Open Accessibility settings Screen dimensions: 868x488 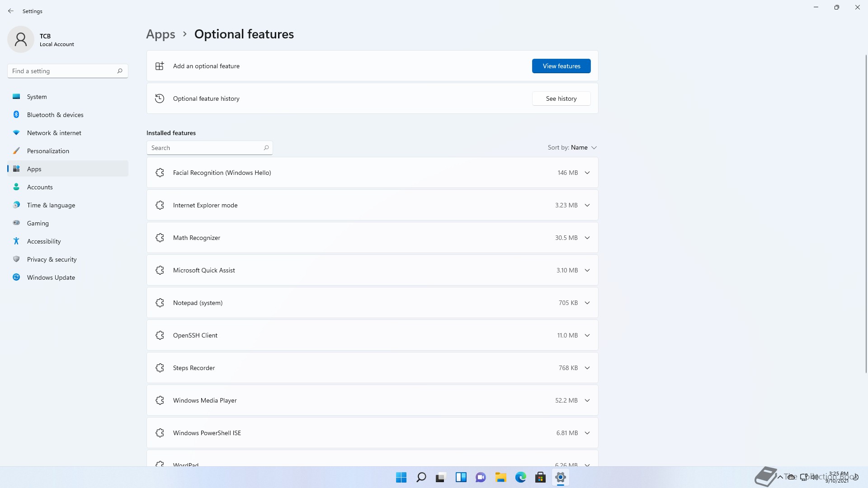click(68, 241)
